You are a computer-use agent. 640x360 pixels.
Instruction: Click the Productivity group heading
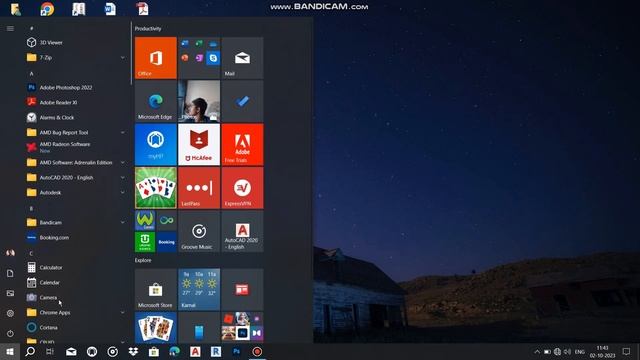[x=148, y=29]
